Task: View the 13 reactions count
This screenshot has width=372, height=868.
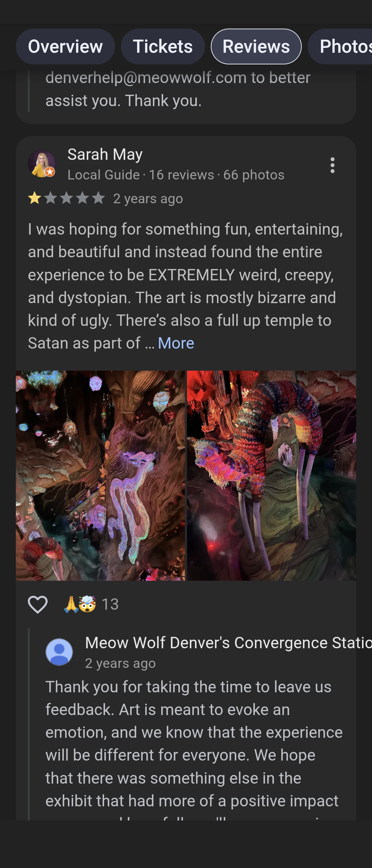Action: coord(110,604)
